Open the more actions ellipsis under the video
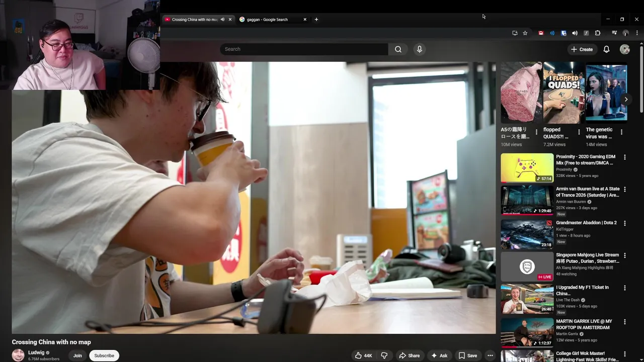Viewport: 644px width, 362px height. (490, 355)
